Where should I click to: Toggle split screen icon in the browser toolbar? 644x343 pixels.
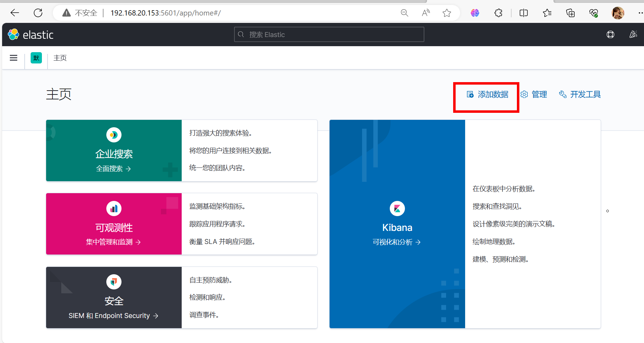[524, 13]
